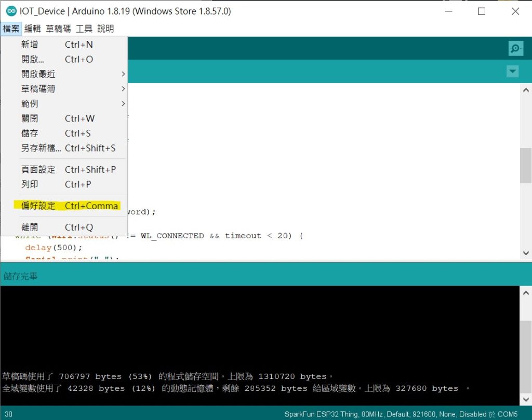The image size is (532, 420).
Task: Click the Arduino logo in title bar
Action: point(11,11)
